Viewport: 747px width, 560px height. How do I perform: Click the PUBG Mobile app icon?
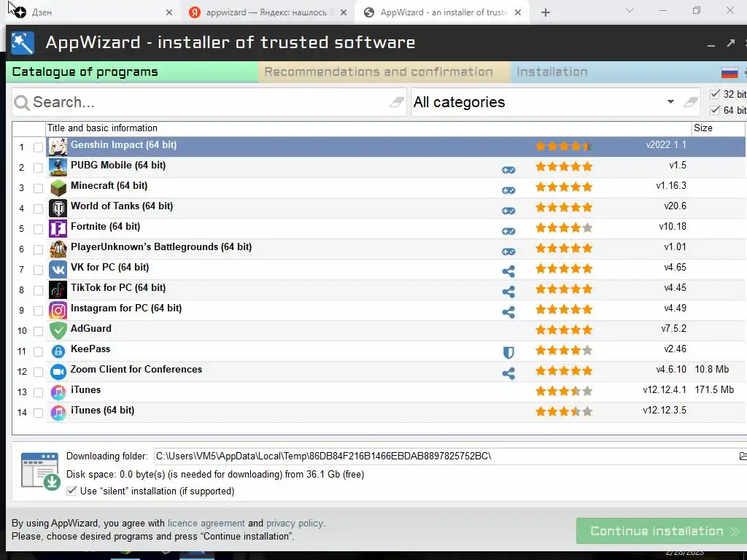(58, 167)
